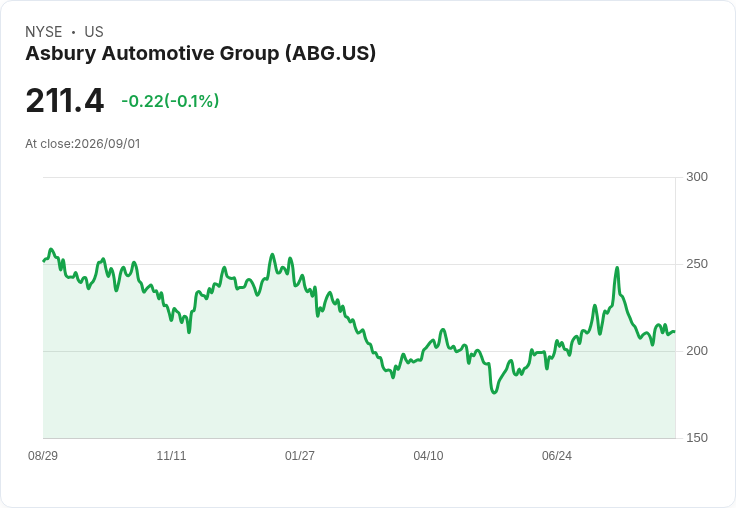Click the At close:2026/09/01 timestamp
736x508 pixels.
click(83, 144)
